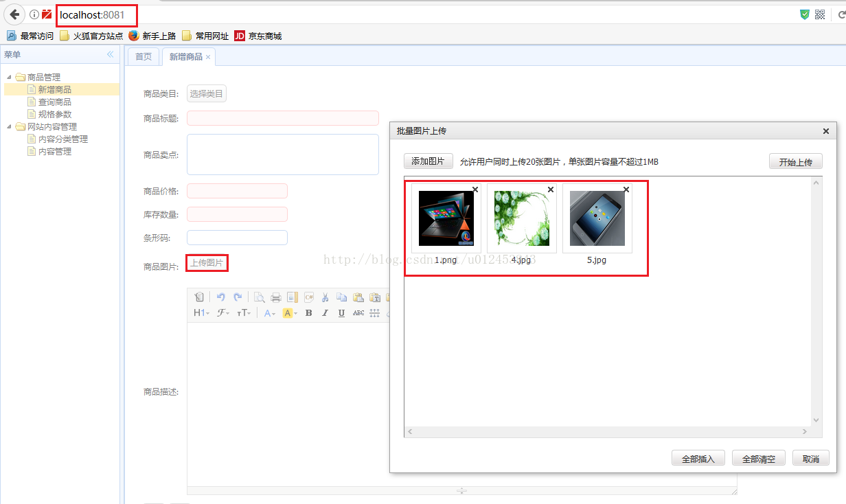Click the paste as plain text icon
The height and width of the screenshot is (504, 846).
coord(375,297)
